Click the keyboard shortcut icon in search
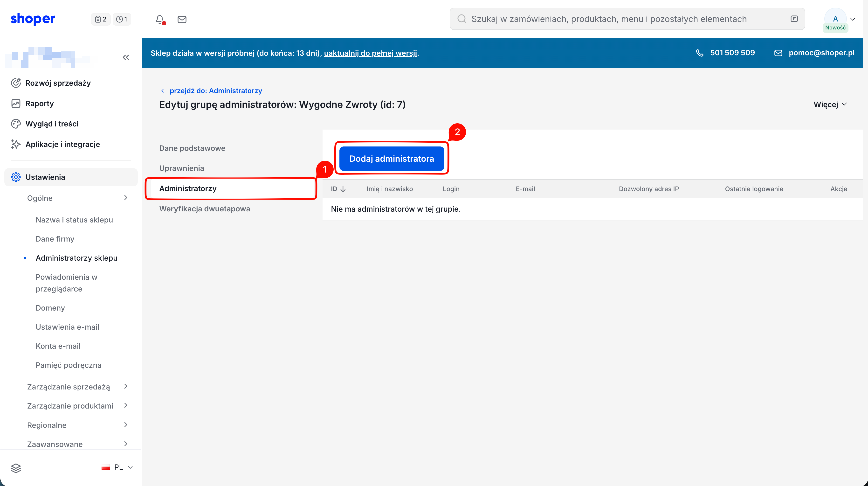Image resolution: width=868 pixels, height=486 pixels. (794, 19)
